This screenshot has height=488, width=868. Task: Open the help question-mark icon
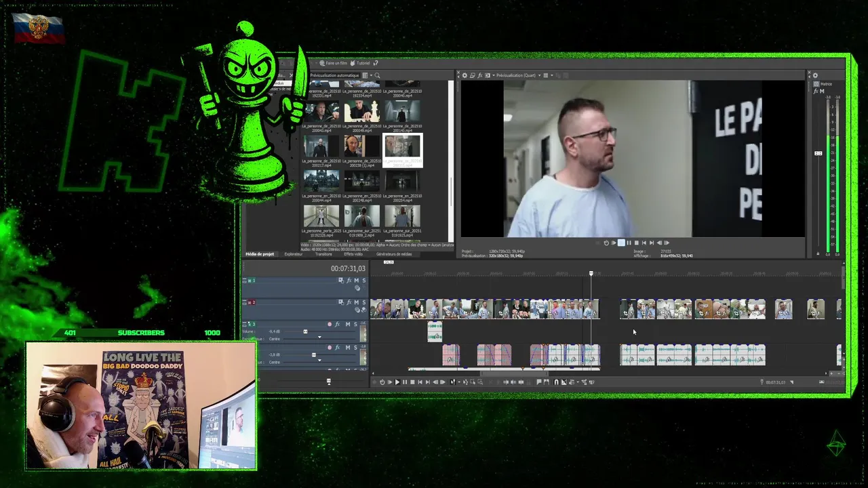tap(376, 63)
